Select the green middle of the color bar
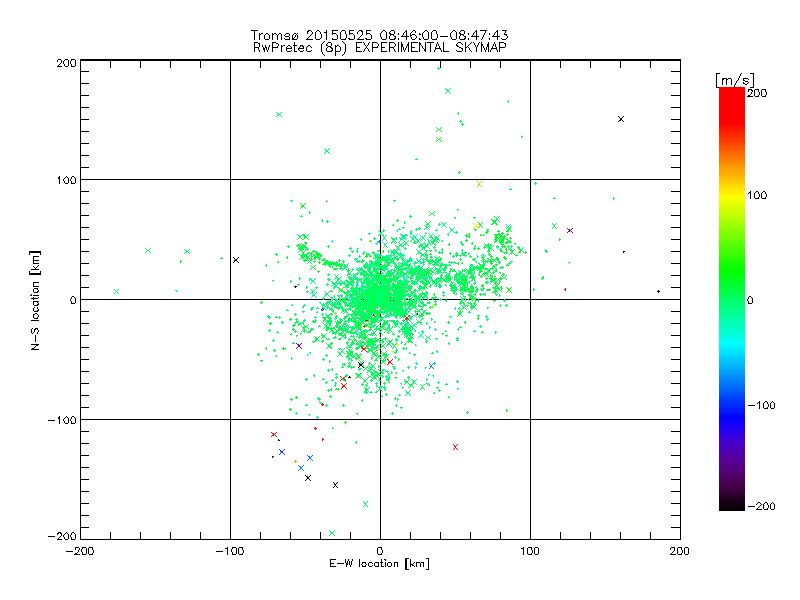The width and height of the screenshot is (800, 600). (732, 299)
